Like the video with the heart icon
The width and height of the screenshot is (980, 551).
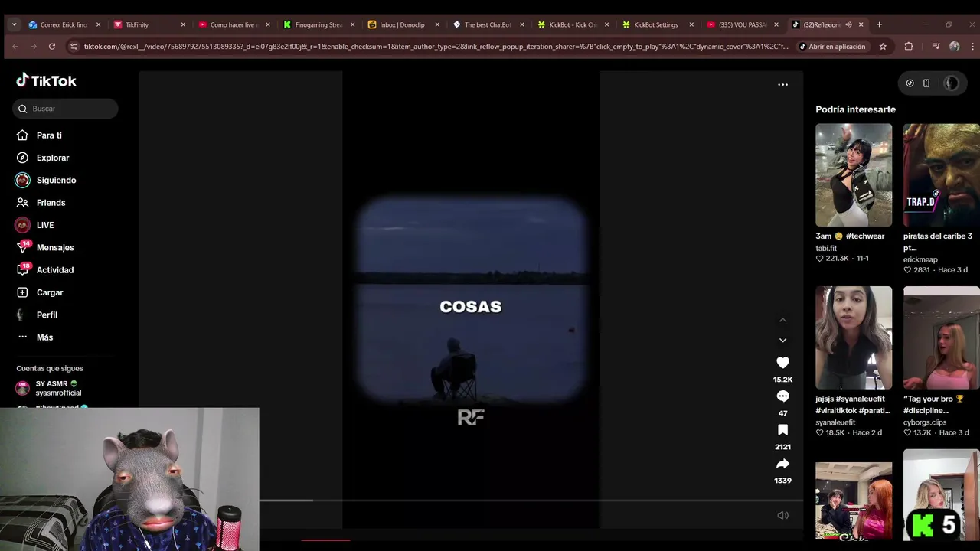click(x=782, y=363)
